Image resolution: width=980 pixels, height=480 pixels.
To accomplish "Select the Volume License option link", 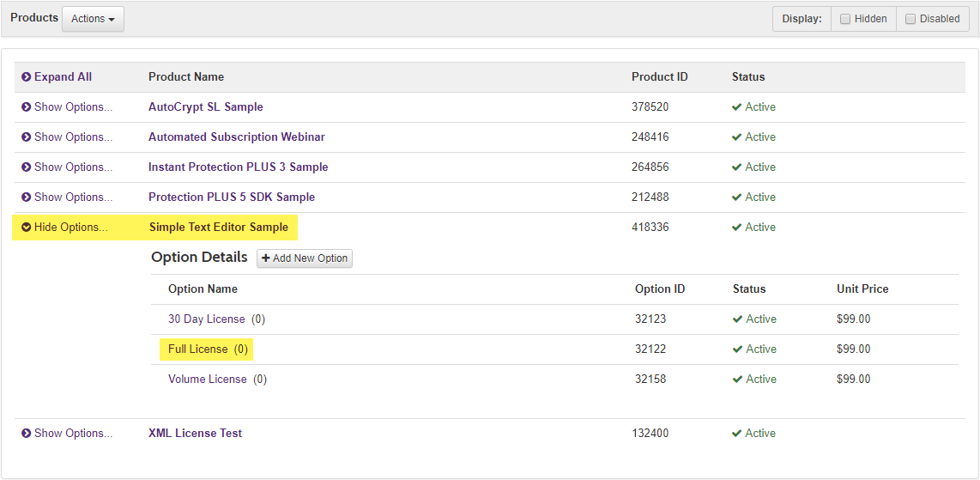I will point(208,380).
